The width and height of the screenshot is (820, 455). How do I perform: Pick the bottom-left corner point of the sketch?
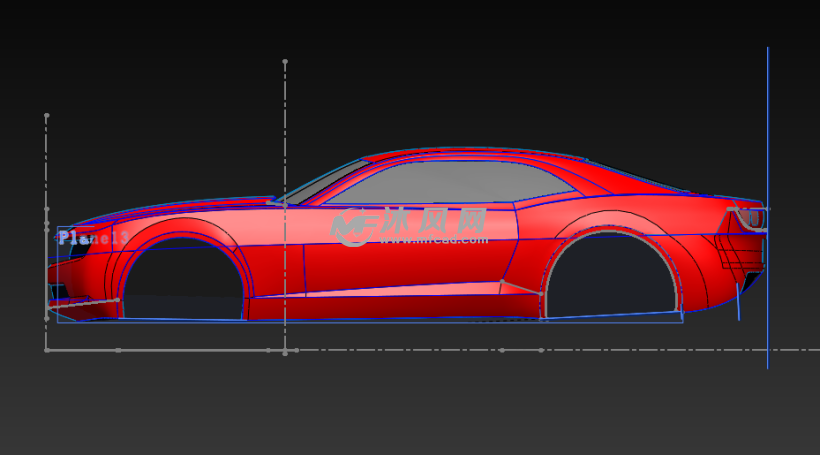coord(46,350)
